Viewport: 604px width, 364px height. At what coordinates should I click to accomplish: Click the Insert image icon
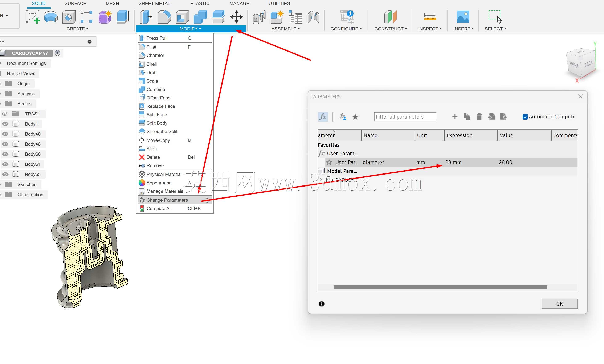[463, 17]
